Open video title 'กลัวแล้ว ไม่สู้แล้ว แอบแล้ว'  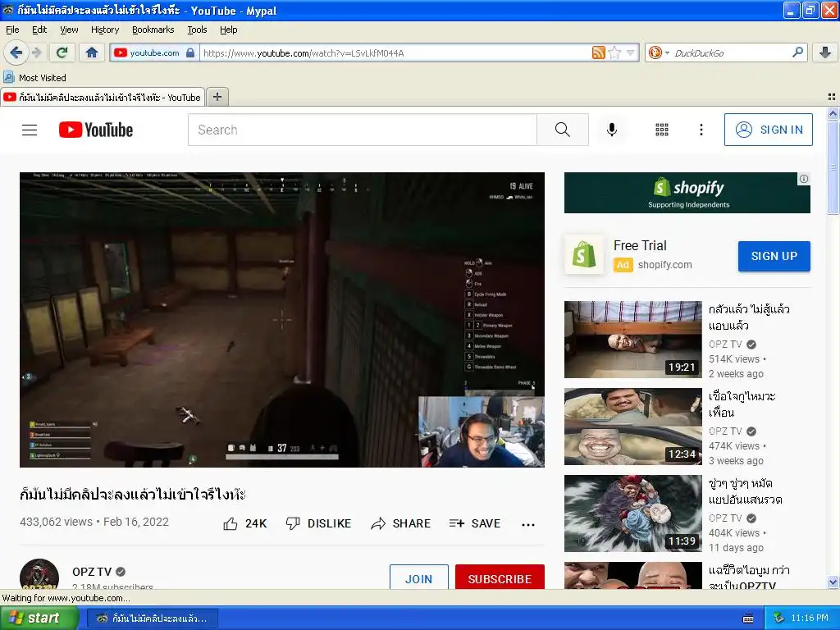point(749,317)
